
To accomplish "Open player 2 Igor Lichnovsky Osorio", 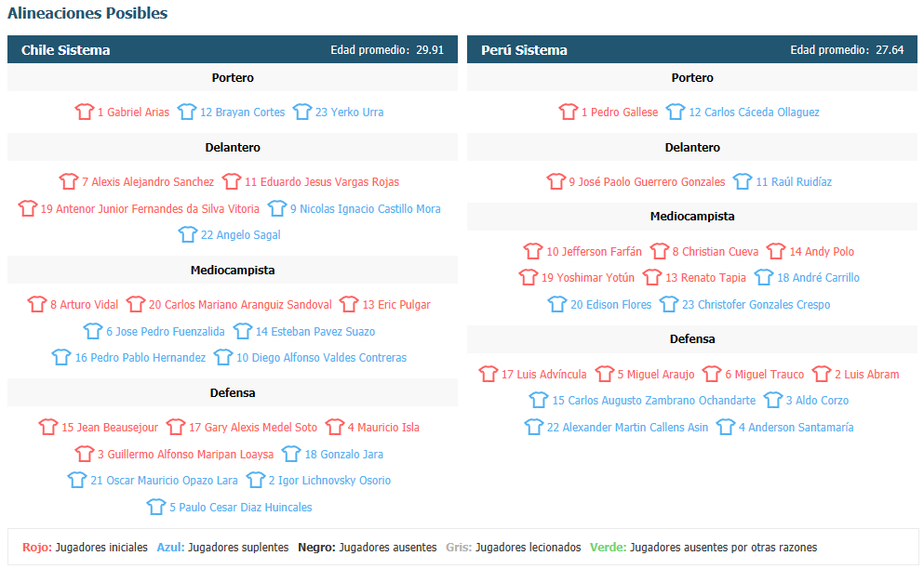I will click(x=329, y=481).
